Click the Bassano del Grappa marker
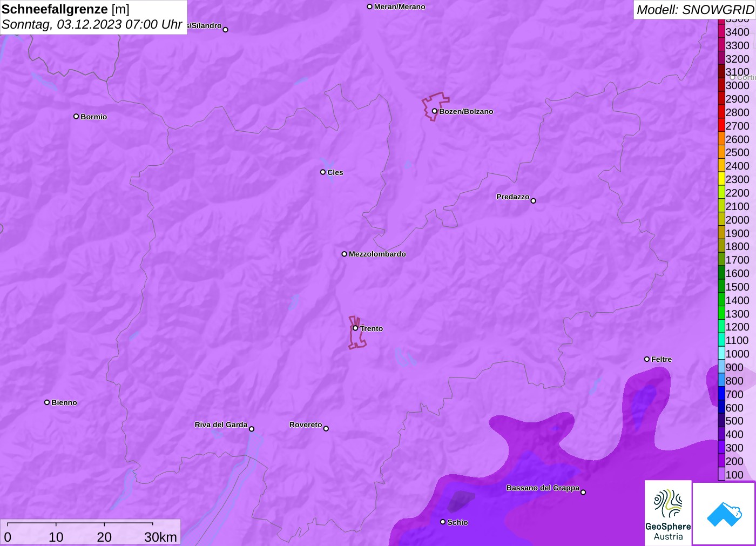756x546 pixels. (x=583, y=492)
